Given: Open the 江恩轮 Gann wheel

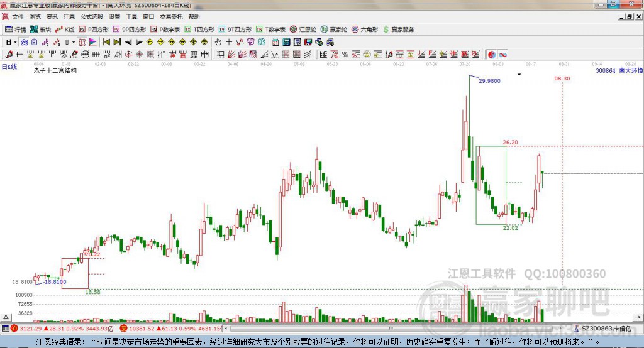Looking at the screenshot, I should coord(303,30).
